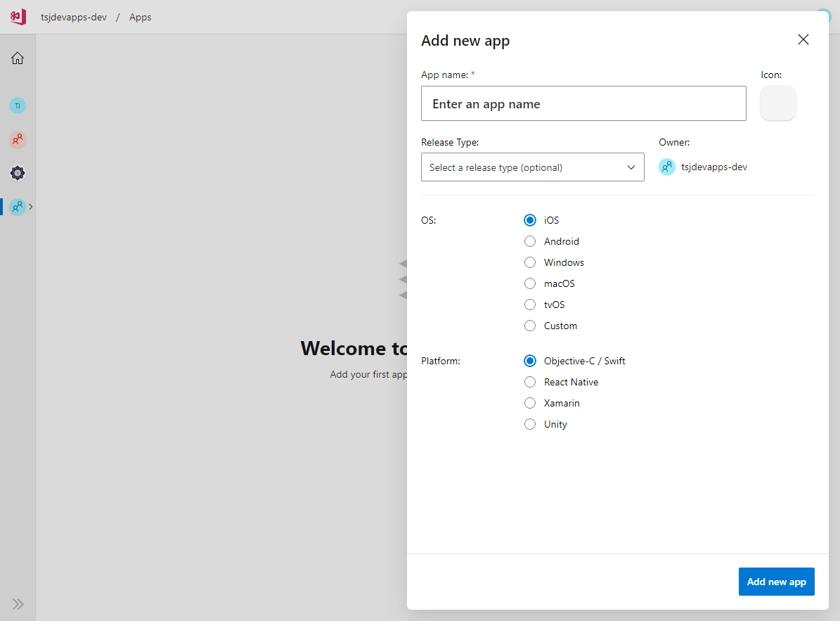Pick the Xamarin platform radio button
The image size is (840, 621).
pos(530,403)
